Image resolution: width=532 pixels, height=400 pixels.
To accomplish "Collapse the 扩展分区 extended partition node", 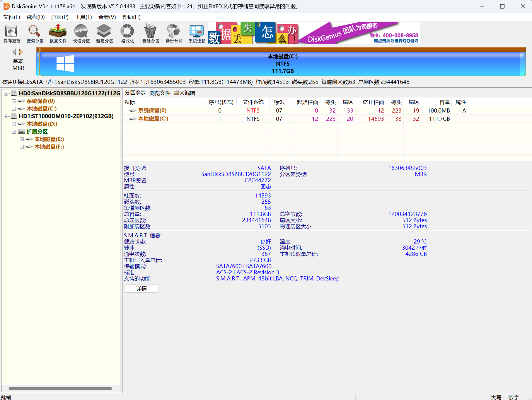I will tap(14, 132).
